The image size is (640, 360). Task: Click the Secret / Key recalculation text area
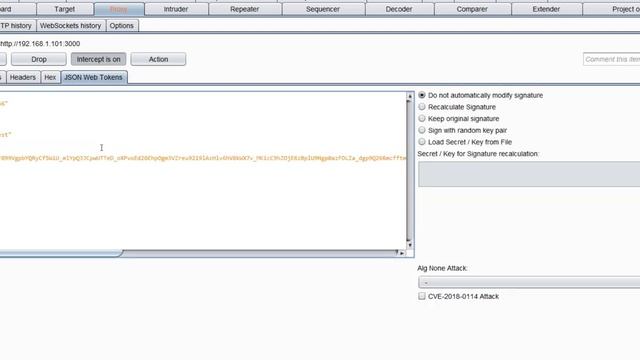[529, 174]
